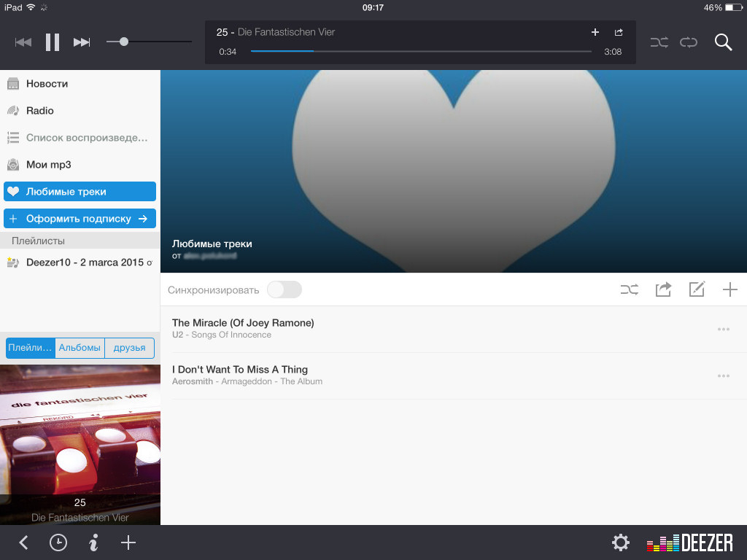Toggle repeat mode in player bar

[x=689, y=42]
